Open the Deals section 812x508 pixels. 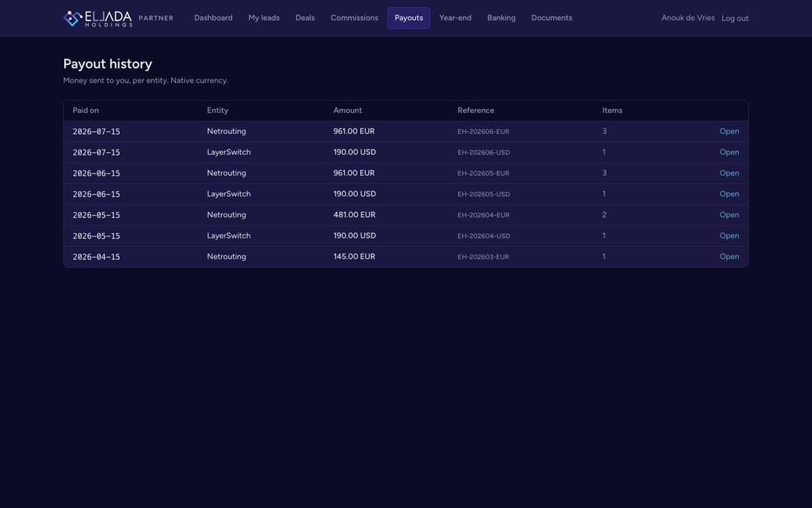(305, 18)
